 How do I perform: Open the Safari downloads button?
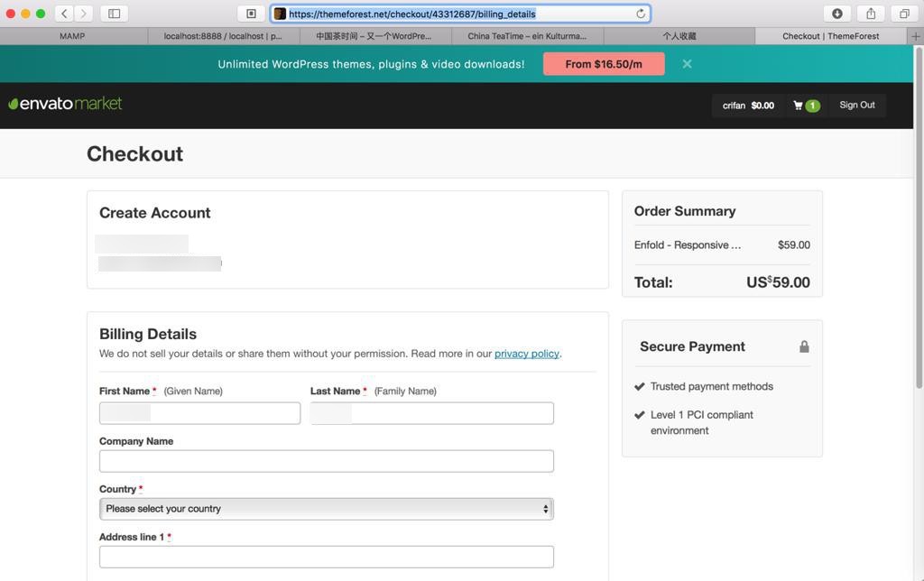(x=837, y=14)
